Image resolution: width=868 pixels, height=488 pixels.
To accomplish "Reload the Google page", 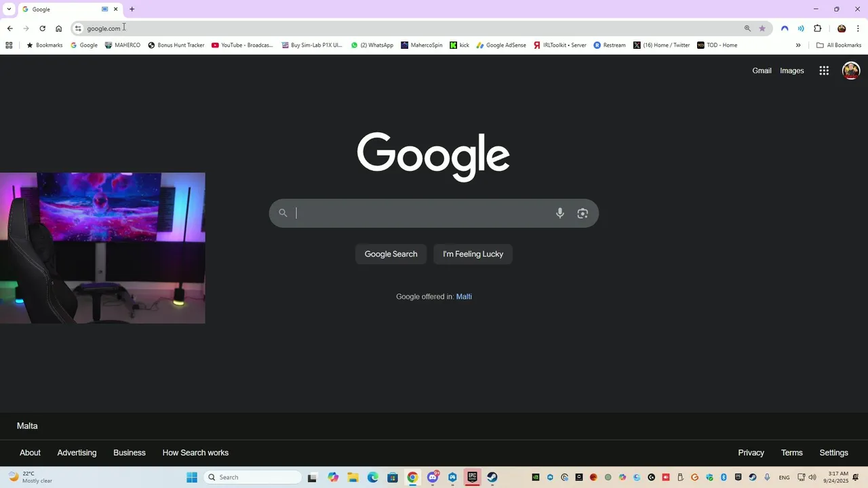I will tap(42, 28).
